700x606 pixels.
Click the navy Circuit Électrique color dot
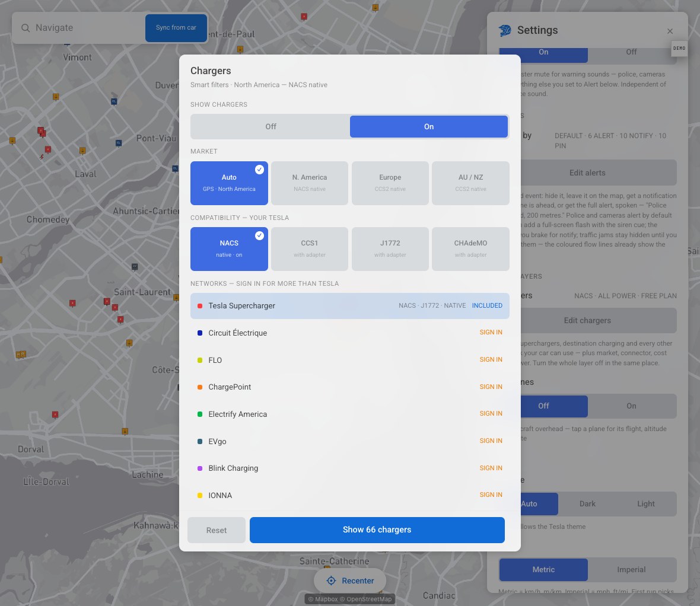click(x=200, y=333)
